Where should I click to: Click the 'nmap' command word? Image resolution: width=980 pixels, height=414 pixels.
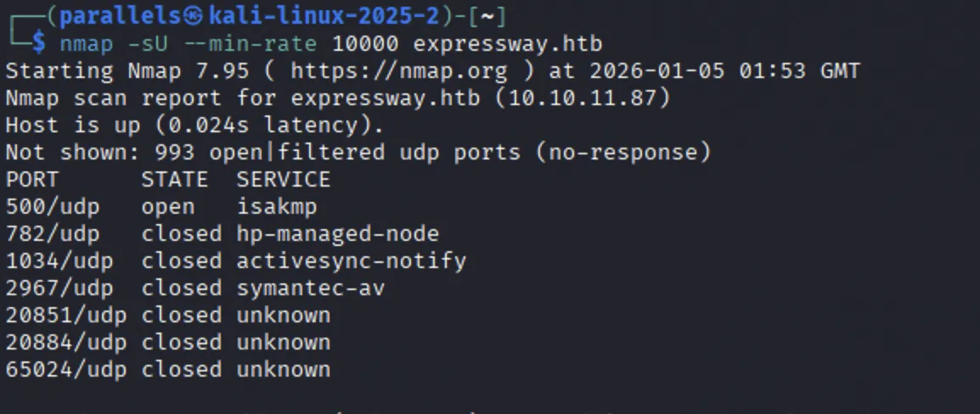87,44
